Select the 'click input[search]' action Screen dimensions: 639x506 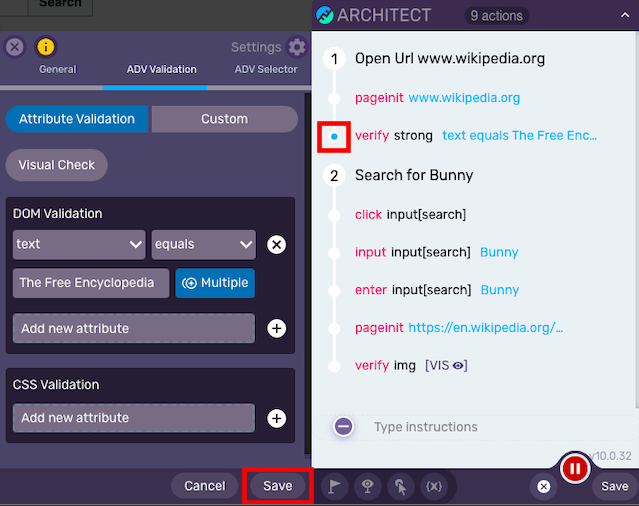(410, 214)
